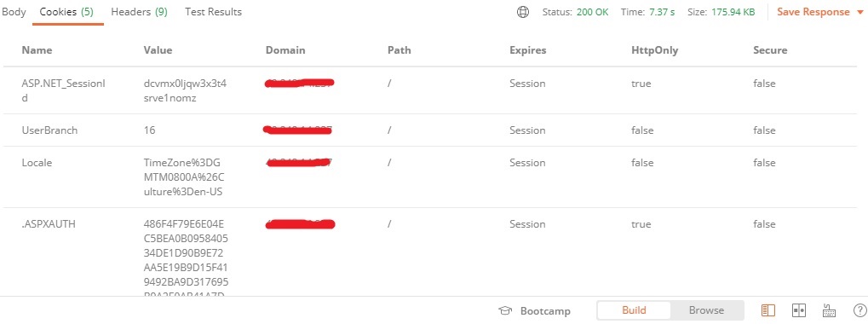The width and height of the screenshot is (868, 324).
Task: Open the Body tab
Action: [x=14, y=12]
